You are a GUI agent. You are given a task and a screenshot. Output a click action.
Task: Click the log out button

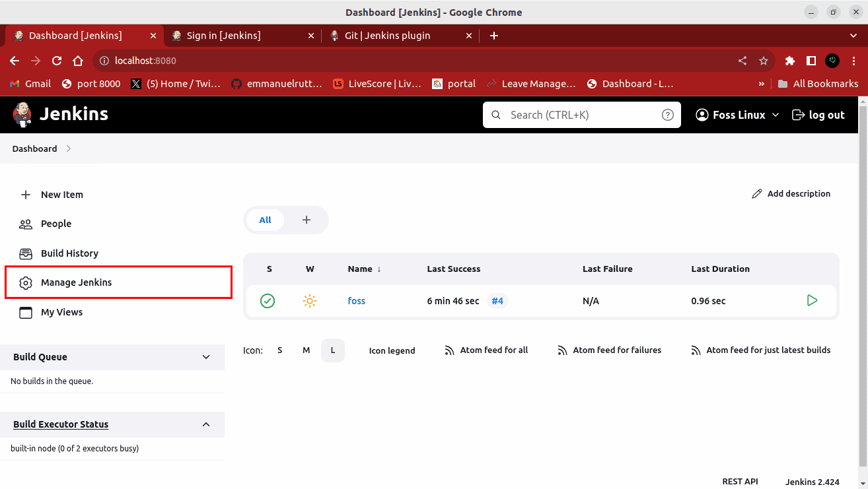818,115
